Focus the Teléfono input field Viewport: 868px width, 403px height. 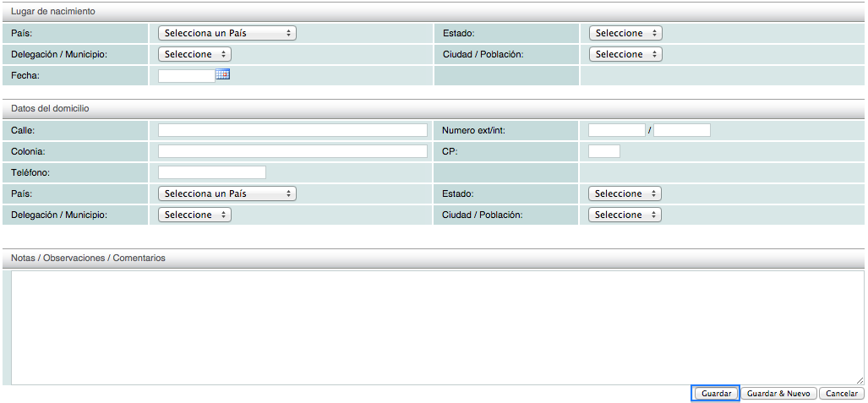pos(211,172)
